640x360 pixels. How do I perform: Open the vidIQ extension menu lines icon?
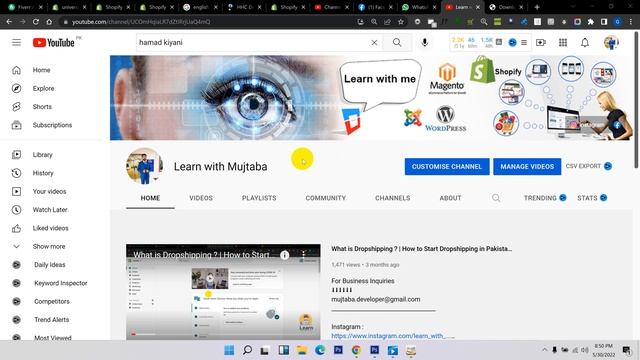(x=524, y=42)
